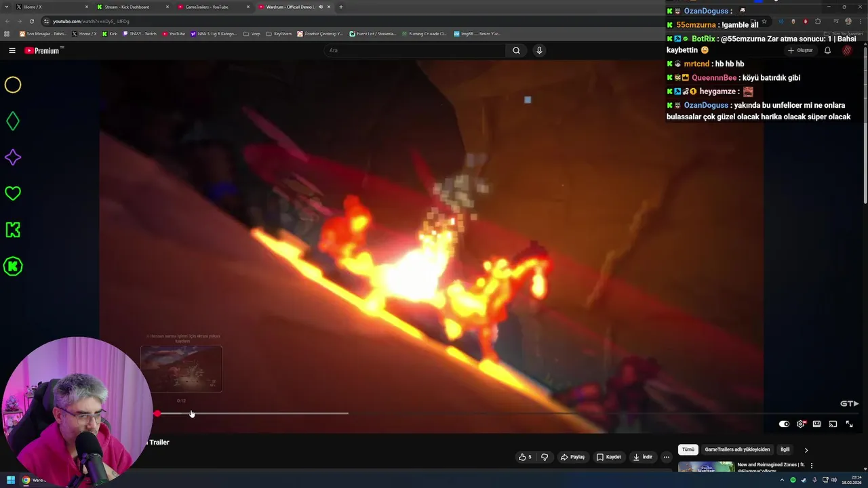Switch player to theater mode
This screenshot has width=868, height=488.
817,424
